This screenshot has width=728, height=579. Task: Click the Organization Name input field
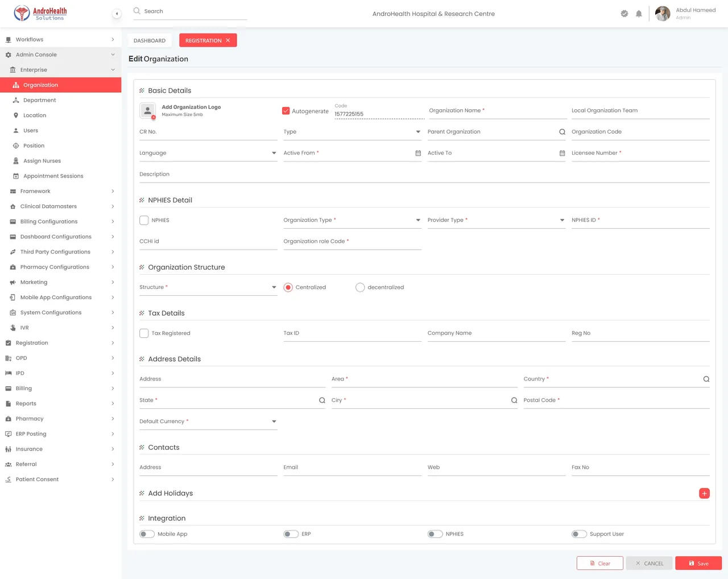click(x=498, y=111)
